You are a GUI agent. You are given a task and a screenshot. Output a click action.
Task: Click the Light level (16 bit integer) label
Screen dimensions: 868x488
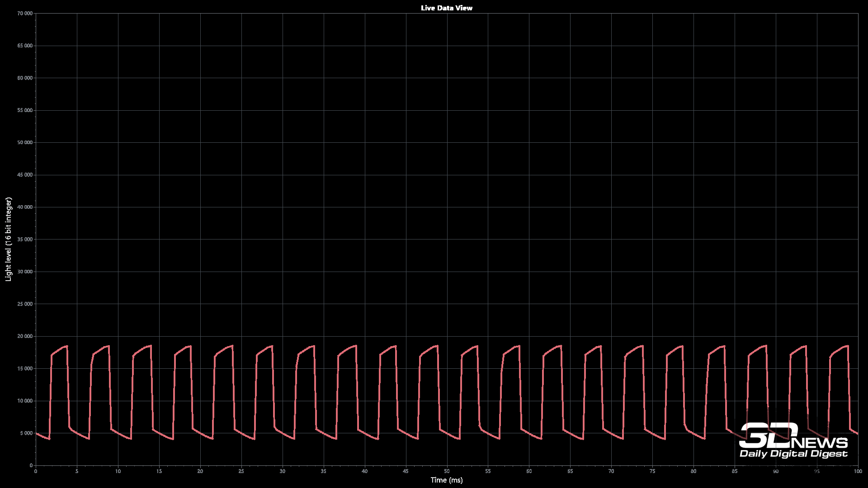pyautogui.click(x=9, y=239)
